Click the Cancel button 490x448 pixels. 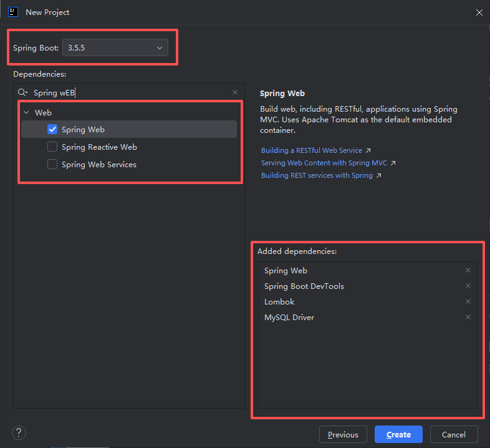click(454, 434)
